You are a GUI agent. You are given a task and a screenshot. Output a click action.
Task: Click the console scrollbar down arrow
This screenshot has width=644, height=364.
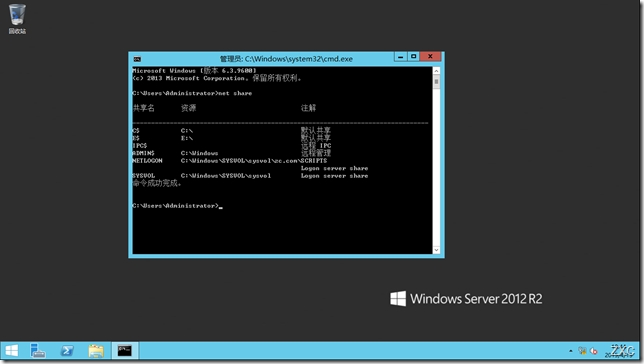(x=436, y=250)
